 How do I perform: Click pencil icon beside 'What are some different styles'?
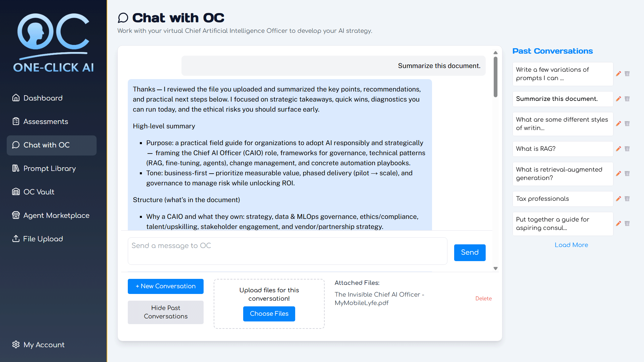(619, 124)
